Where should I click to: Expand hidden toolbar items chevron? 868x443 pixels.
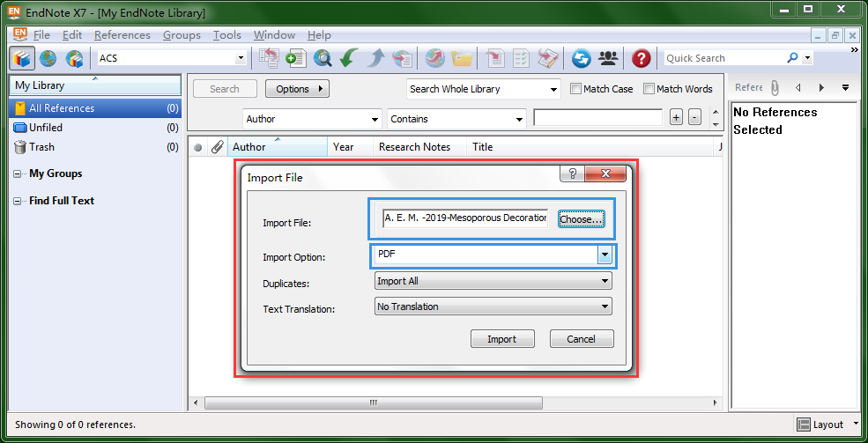[x=855, y=50]
